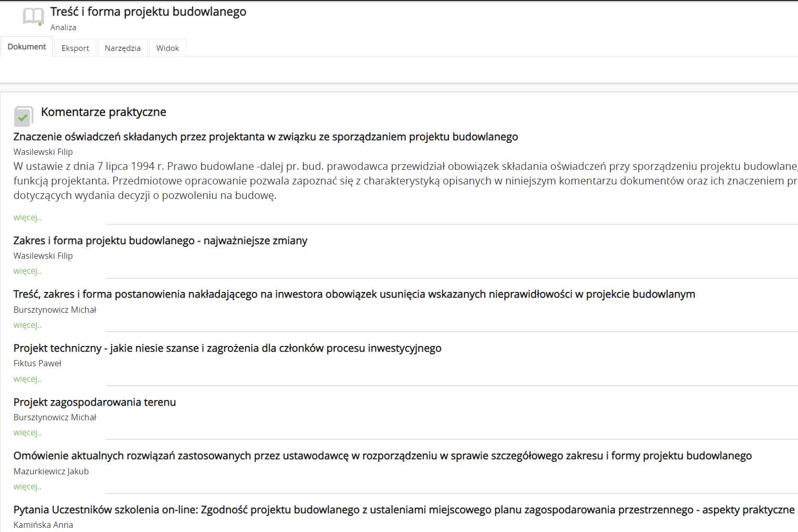Open 'Omówienie aktualnych rozwiązań' article
Screen dimensions: 798x532
pyautogui.click(x=382, y=456)
